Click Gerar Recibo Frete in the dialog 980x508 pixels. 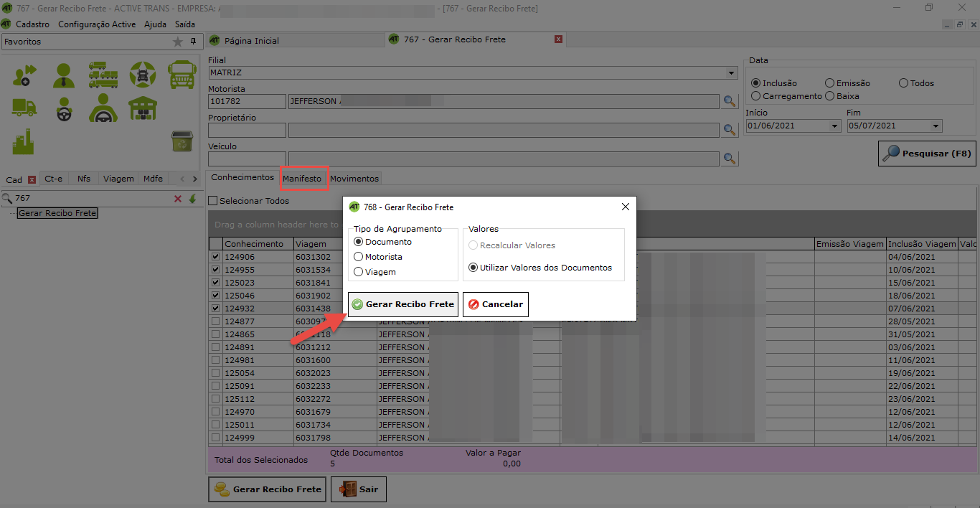point(402,304)
